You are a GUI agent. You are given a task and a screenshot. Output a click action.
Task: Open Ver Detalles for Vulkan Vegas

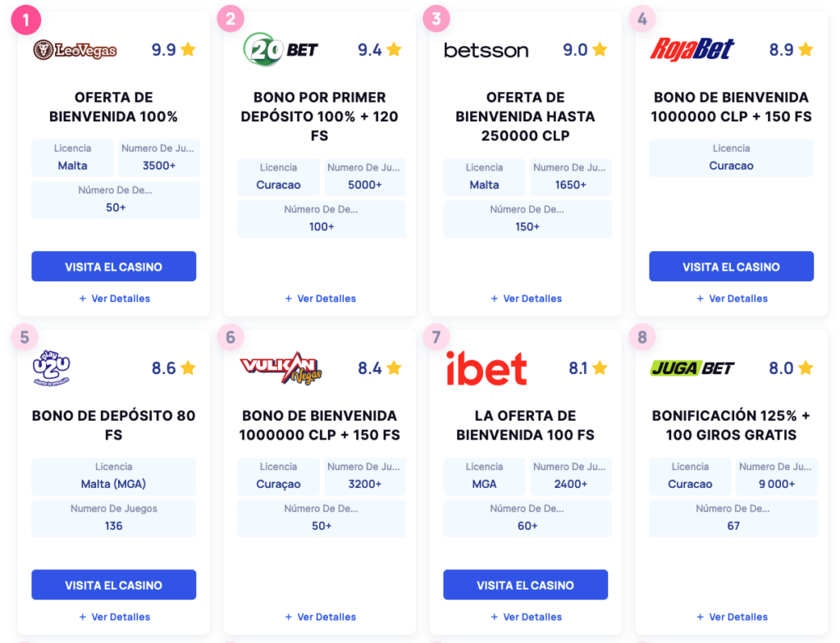pos(321,617)
